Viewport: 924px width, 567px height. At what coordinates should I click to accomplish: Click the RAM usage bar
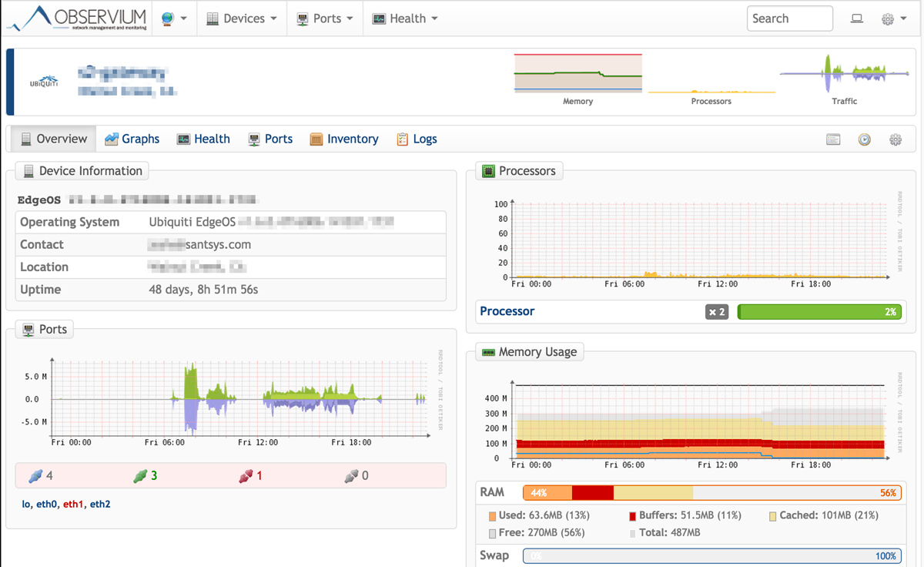point(711,493)
